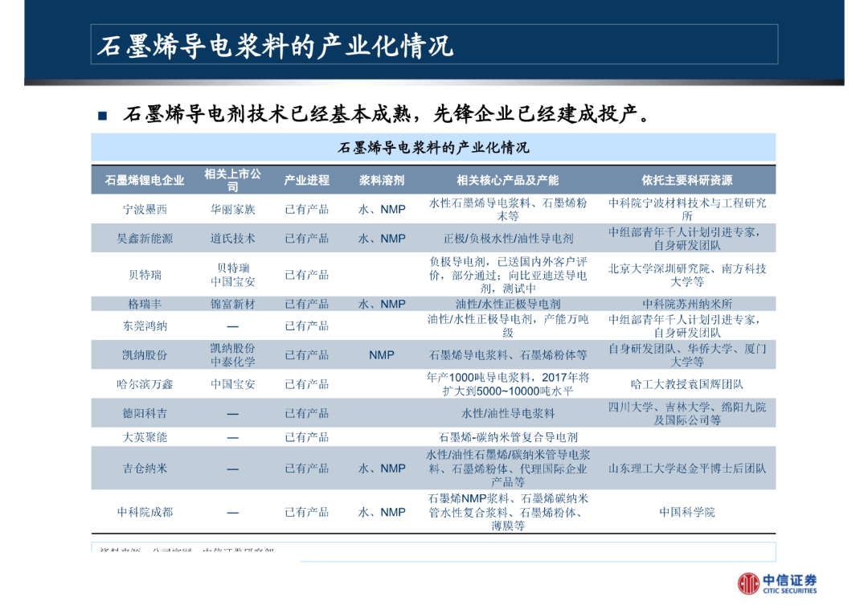Image resolution: width=868 pixels, height=614 pixels.
Task: Click the cell 石墨烯-碳纳米管复合导电剂
Action: point(508,437)
